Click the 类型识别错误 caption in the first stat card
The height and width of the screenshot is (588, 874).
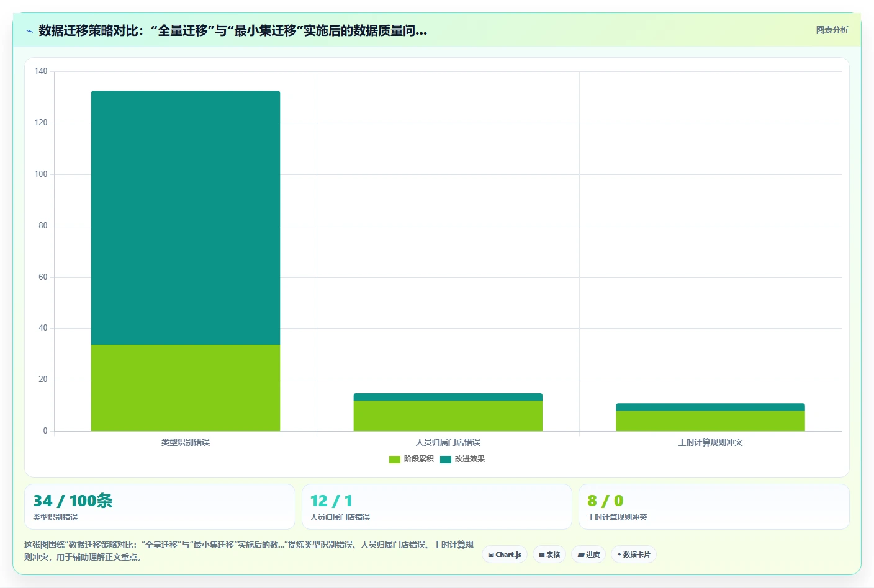click(x=55, y=517)
